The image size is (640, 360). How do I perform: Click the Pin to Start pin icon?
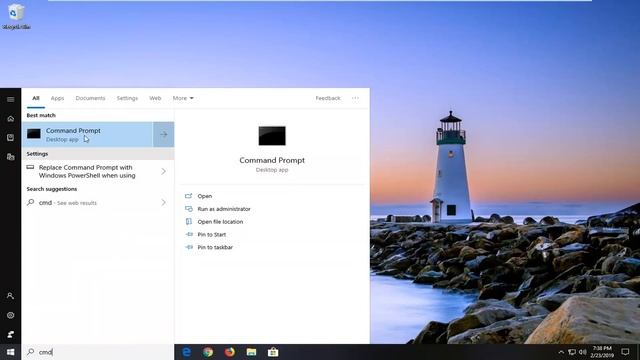[x=189, y=234]
